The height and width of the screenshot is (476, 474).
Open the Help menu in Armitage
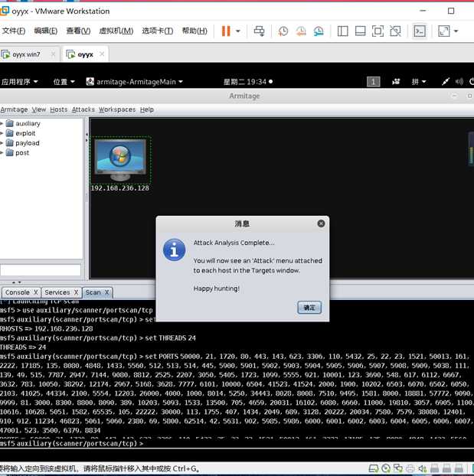pyautogui.click(x=147, y=109)
